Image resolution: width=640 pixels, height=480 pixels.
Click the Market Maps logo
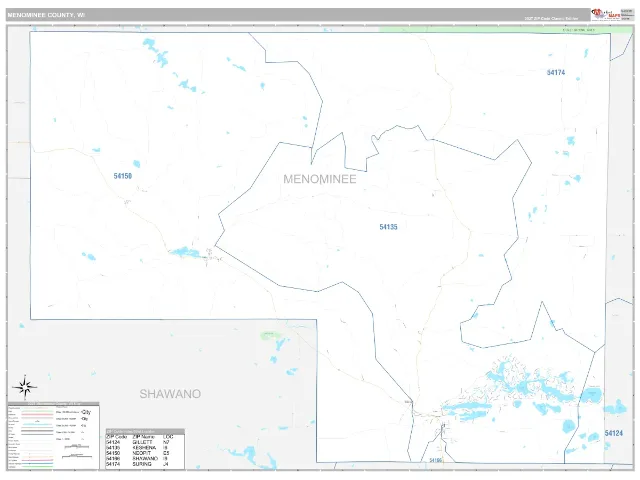tap(607, 14)
